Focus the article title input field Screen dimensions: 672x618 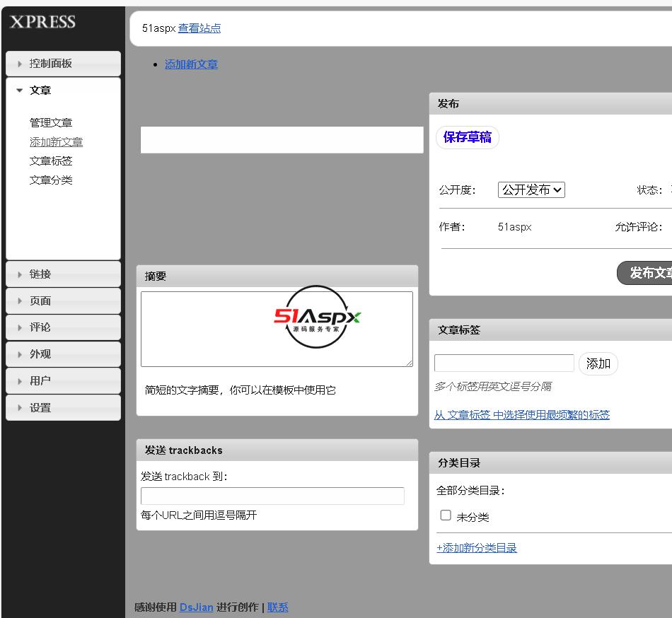point(282,140)
